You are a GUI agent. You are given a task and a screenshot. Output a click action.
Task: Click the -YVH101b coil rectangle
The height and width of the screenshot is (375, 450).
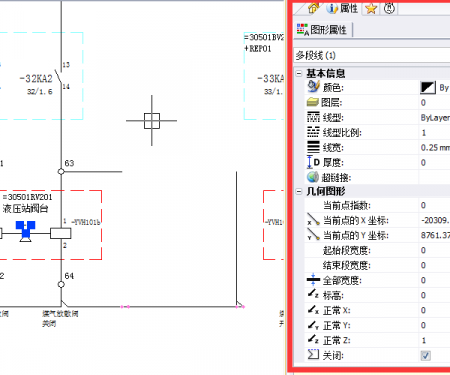[x=61, y=233]
